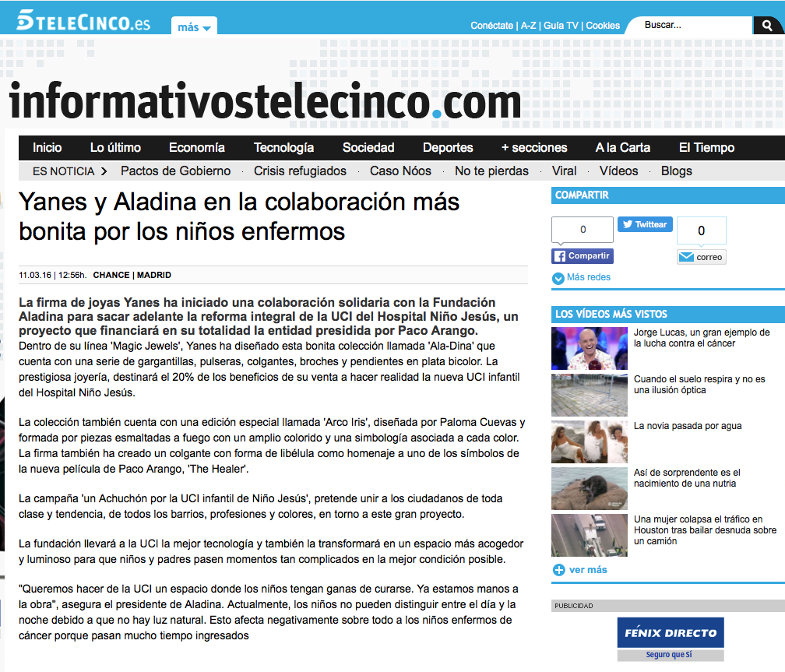
Task: Open the otter birth video thumbnail
Action: pos(589,488)
